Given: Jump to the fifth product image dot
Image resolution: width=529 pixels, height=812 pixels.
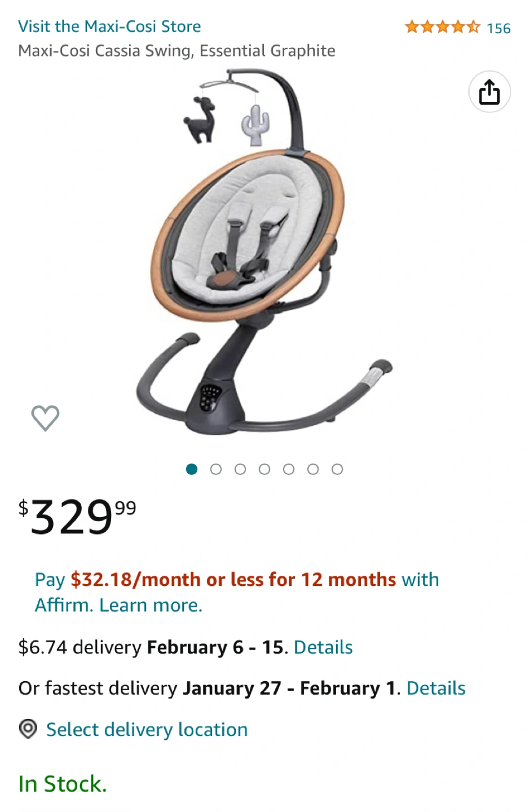Looking at the screenshot, I should [289, 469].
